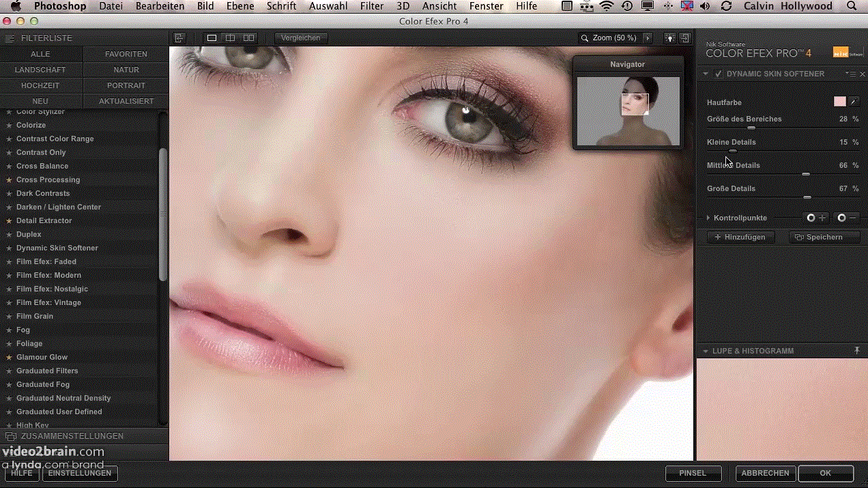Select split preview view mode
Image resolution: width=868 pixels, height=488 pixels.
coord(231,38)
